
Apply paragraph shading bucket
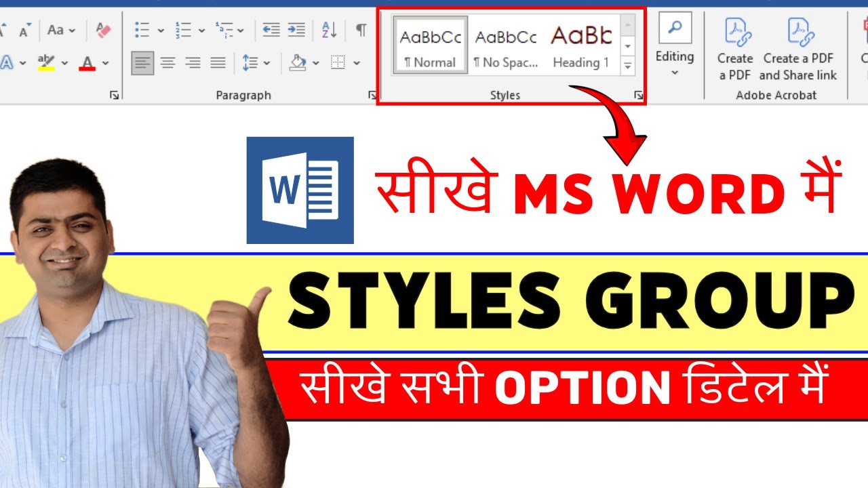click(298, 63)
